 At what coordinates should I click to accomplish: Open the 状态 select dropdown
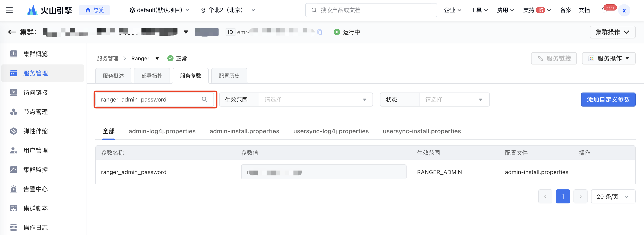[454, 100]
